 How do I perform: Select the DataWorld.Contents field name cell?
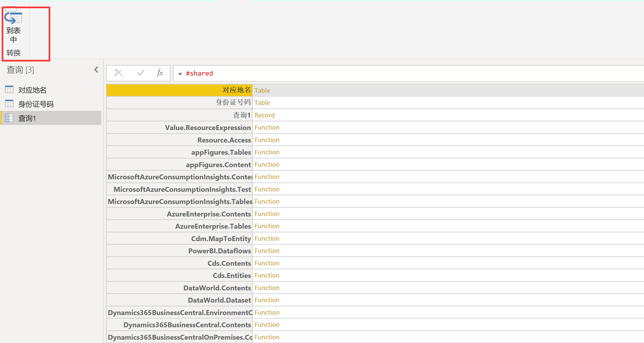(180, 288)
